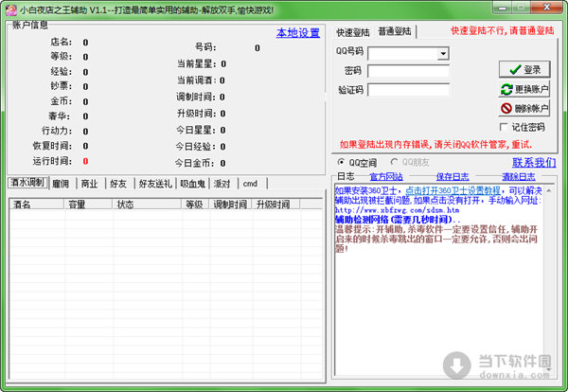The image size is (568, 392).
Task: Switch to the 快速登陆 tab
Action: click(353, 32)
